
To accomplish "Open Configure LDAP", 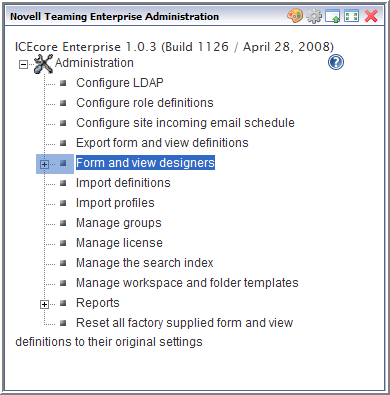I will pos(120,83).
